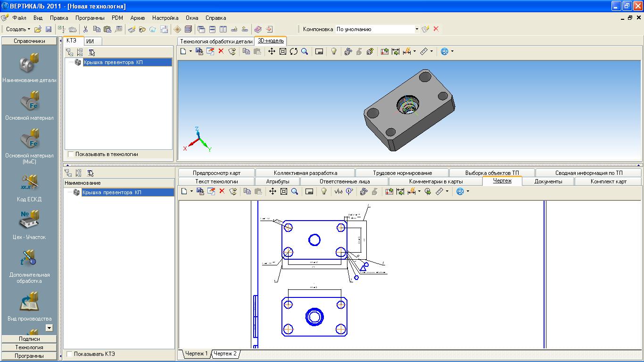
Task: Click the magnifier zoom icon in 3D-модель toolbar
Action: tap(305, 51)
